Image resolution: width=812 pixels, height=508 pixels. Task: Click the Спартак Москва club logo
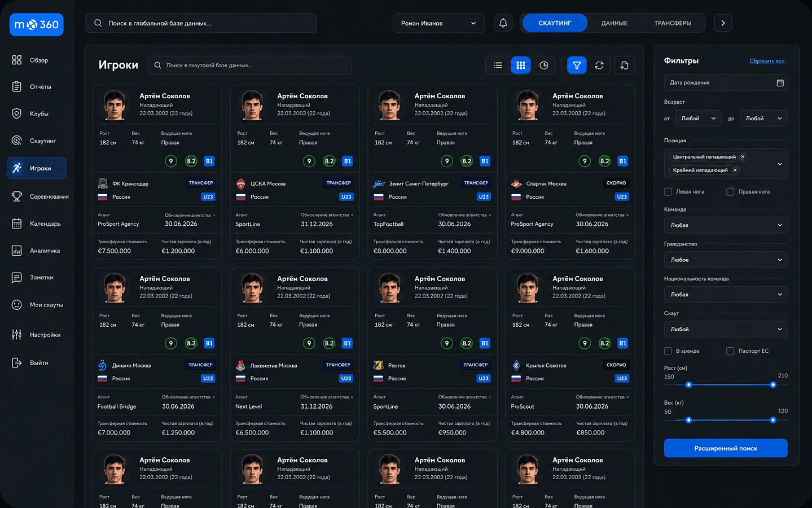(x=516, y=183)
